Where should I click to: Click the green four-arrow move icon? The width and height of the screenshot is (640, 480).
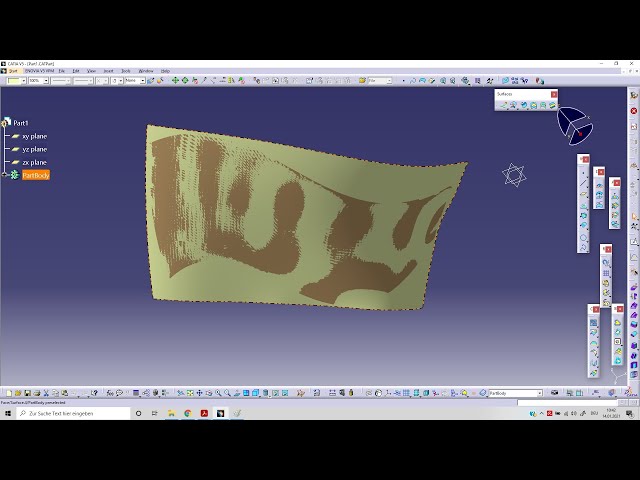tap(175, 80)
